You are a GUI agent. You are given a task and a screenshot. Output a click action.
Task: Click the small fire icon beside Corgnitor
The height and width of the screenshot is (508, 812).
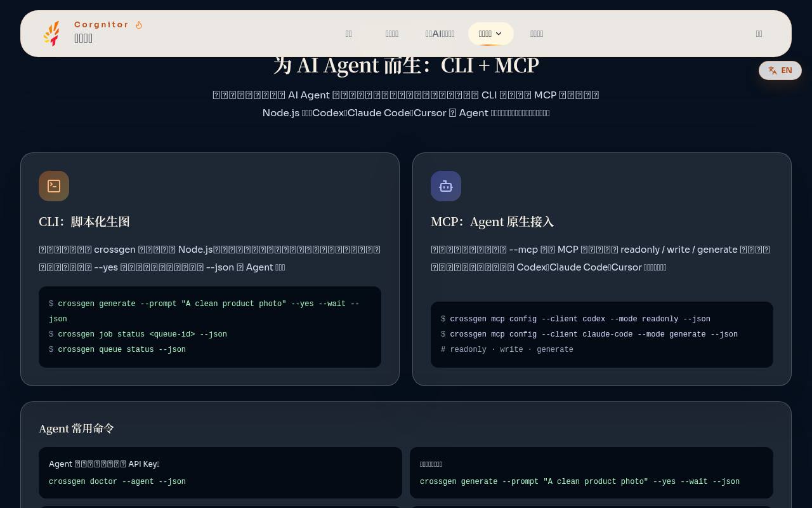(x=139, y=25)
